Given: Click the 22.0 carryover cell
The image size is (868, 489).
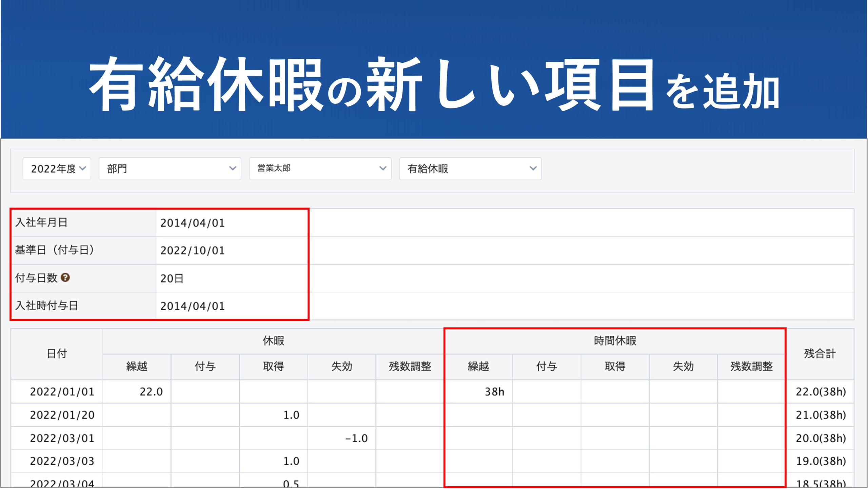Looking at the screenshot, I should click(151, 392).
